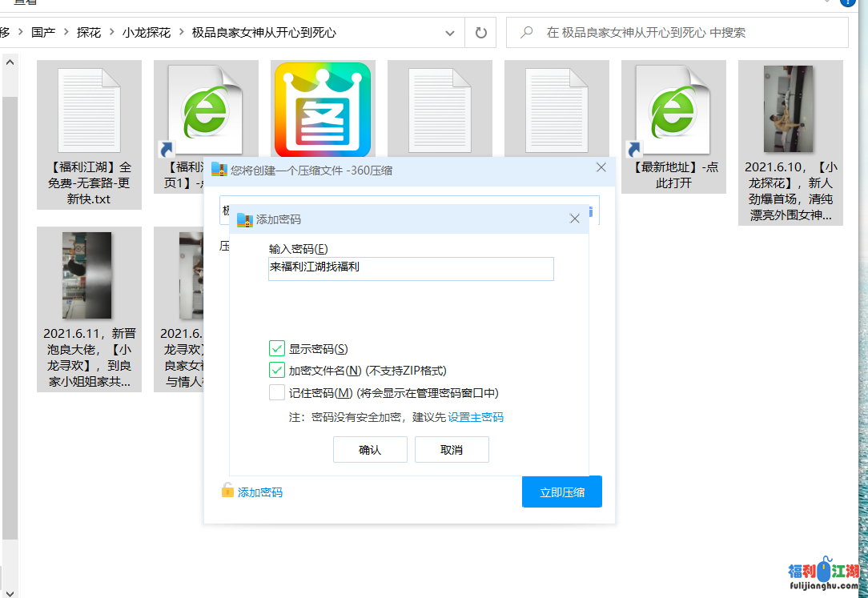
Task: Go to 小龙探花 folder in breadcrumb
Action: pyautogui.click(x=146, y=33)
